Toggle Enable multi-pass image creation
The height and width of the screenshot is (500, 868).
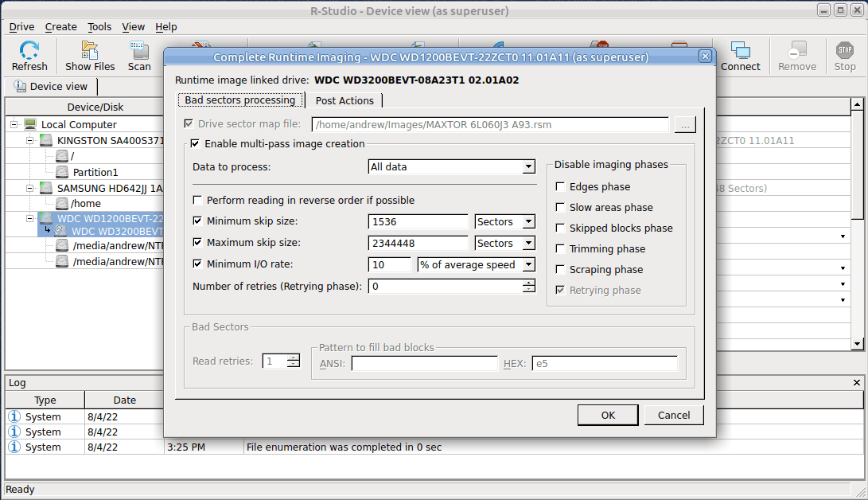195,143
